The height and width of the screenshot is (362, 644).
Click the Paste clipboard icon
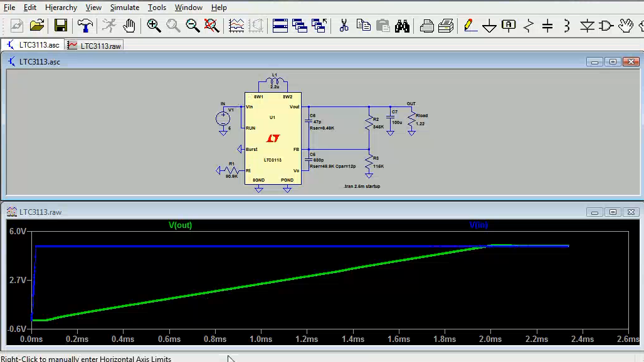pyautogui.click(x=383, y=26)
